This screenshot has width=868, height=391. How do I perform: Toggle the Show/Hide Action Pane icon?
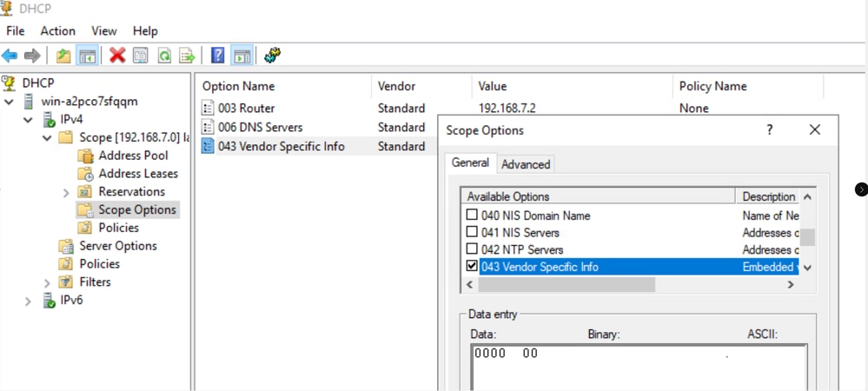pos(242,56)
